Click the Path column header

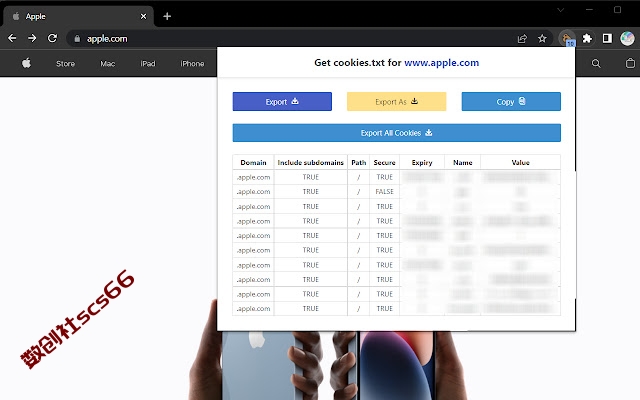point(358,162)
